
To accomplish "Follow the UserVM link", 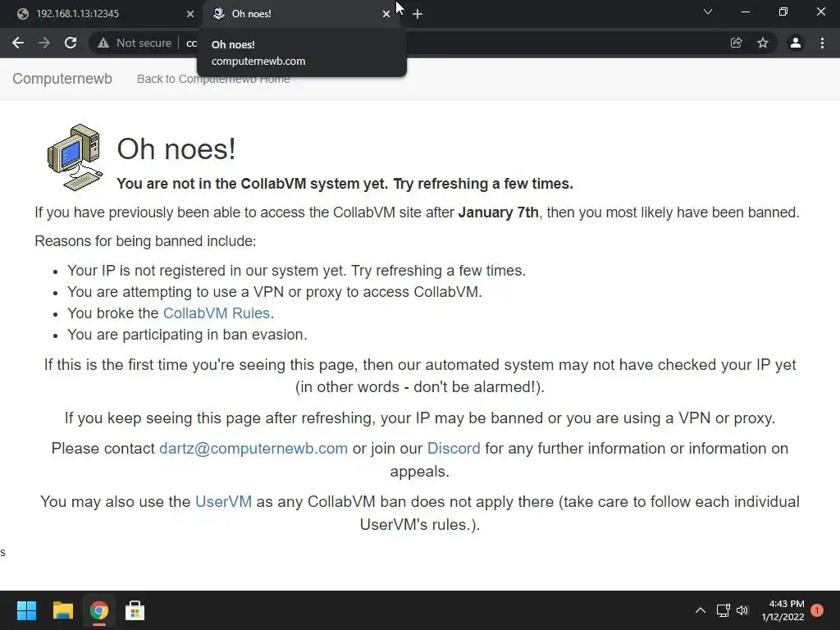I will tap(223, 501).
